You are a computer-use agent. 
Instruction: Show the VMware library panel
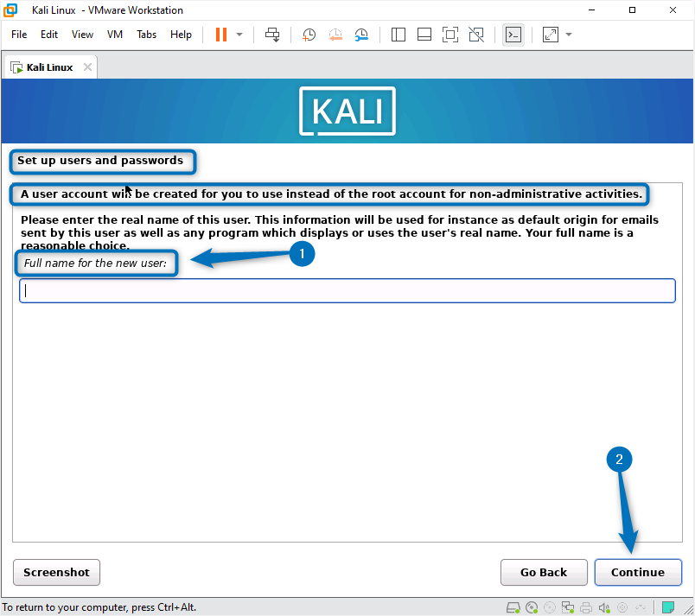pos(399,35)
